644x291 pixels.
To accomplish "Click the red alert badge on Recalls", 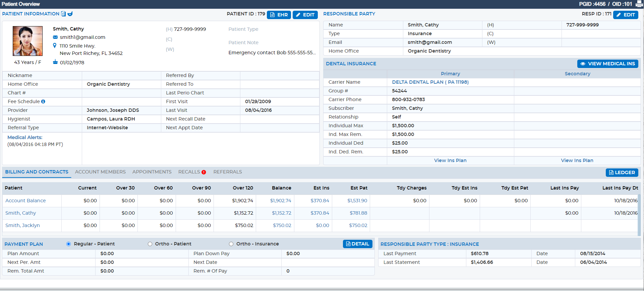I will (x=203, y=172).
